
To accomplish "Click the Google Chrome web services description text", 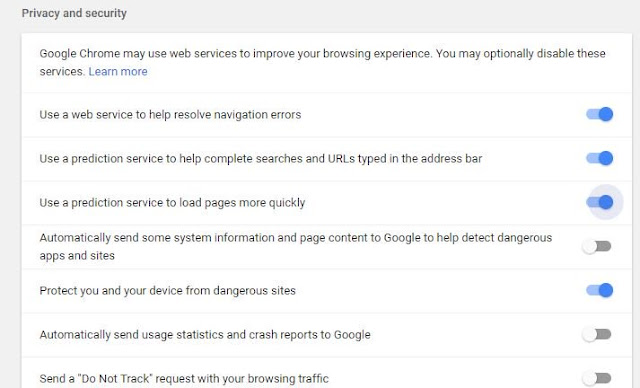I will pyautogui.click(x=322, y=62).
